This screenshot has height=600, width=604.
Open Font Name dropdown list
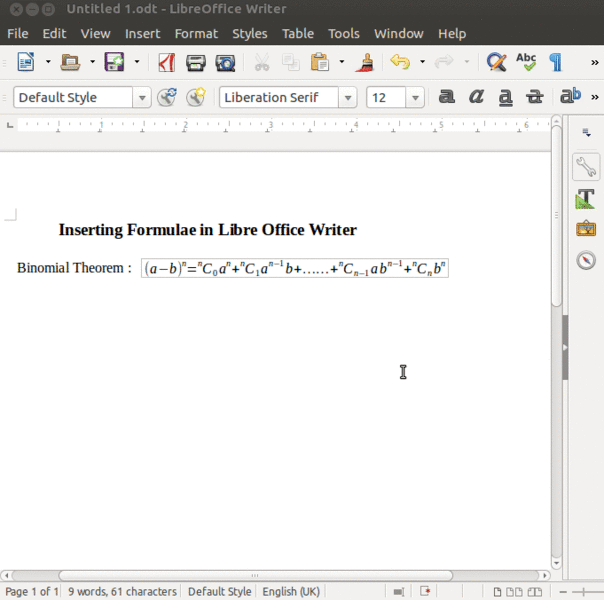(x=348, y=97)
